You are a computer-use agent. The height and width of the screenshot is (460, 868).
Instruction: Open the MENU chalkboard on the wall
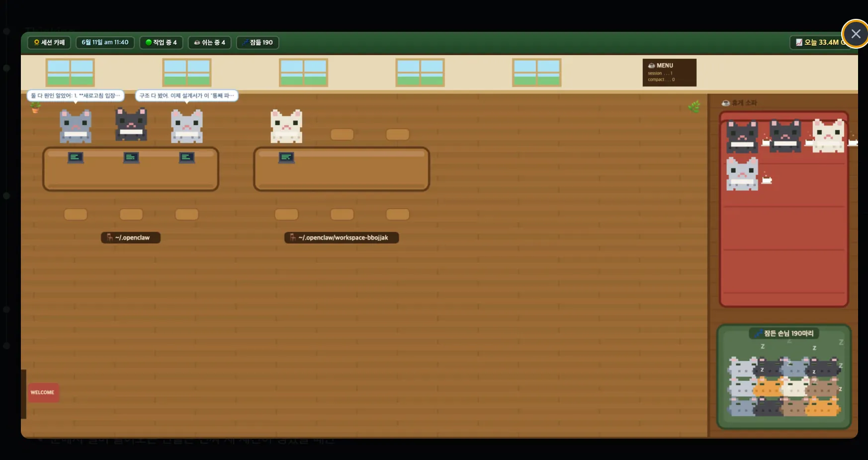669,73
